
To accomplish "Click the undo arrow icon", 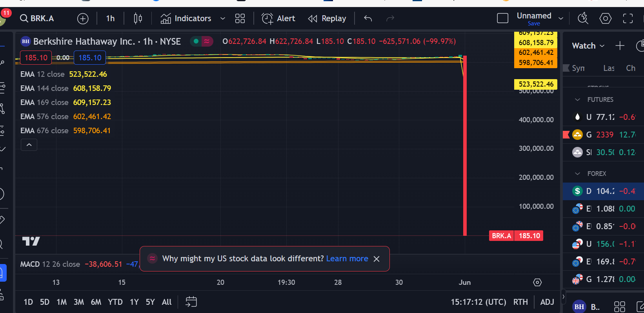I will click(368, 18).
